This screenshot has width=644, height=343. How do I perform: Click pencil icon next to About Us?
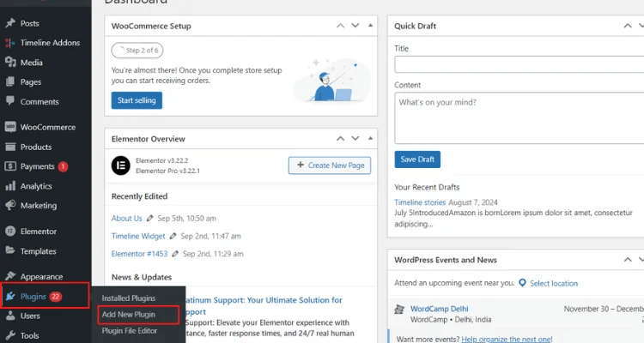pyautogui.click(x=150, y=219)
